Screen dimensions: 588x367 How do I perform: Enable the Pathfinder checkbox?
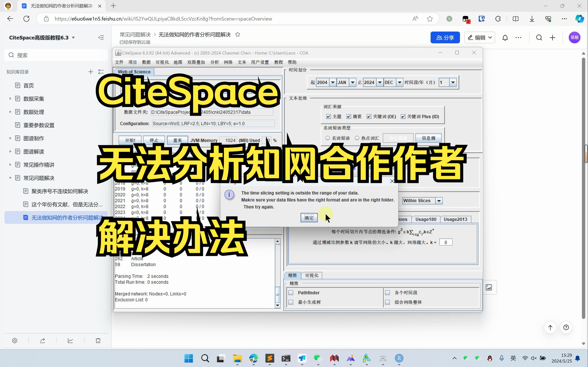[x=291, y=293]
